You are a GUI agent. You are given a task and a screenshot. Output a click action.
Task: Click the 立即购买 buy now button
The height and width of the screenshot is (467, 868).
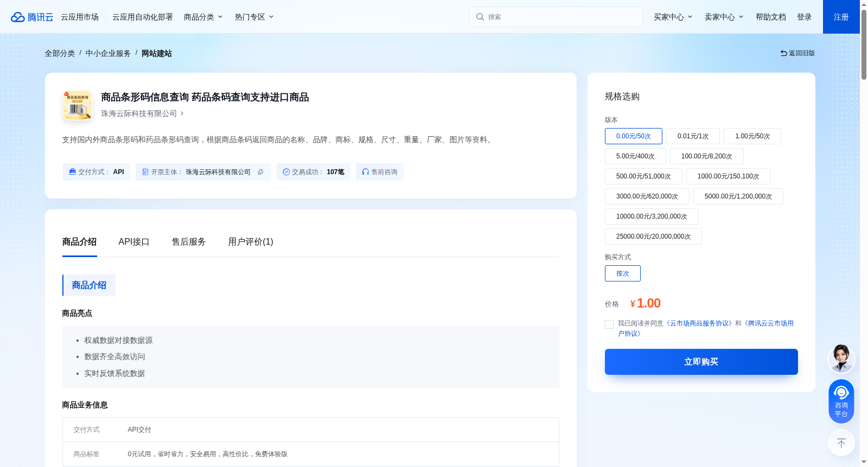[x=701, y=362]
